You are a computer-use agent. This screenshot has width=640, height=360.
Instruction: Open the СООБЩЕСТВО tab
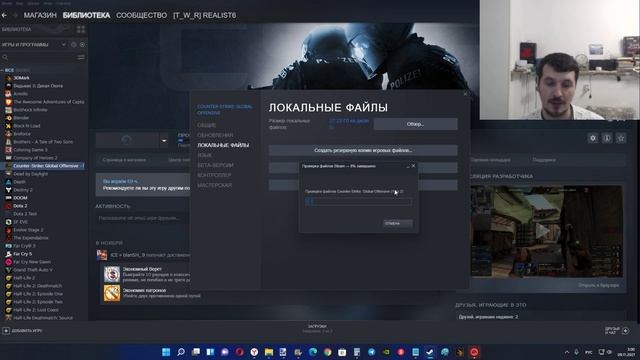(141, 15)
